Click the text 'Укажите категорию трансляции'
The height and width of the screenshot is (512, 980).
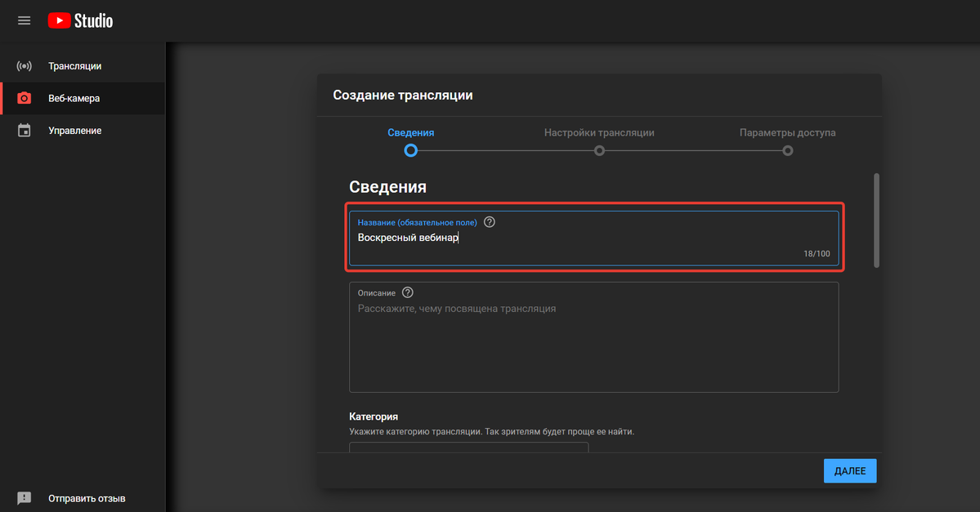(x=414, y=431)
